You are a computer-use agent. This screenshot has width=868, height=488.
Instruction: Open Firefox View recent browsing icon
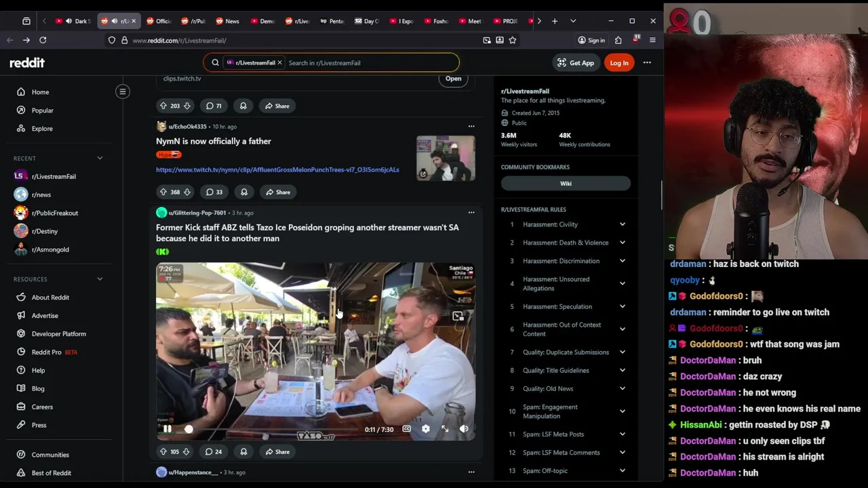pos(26,21)
